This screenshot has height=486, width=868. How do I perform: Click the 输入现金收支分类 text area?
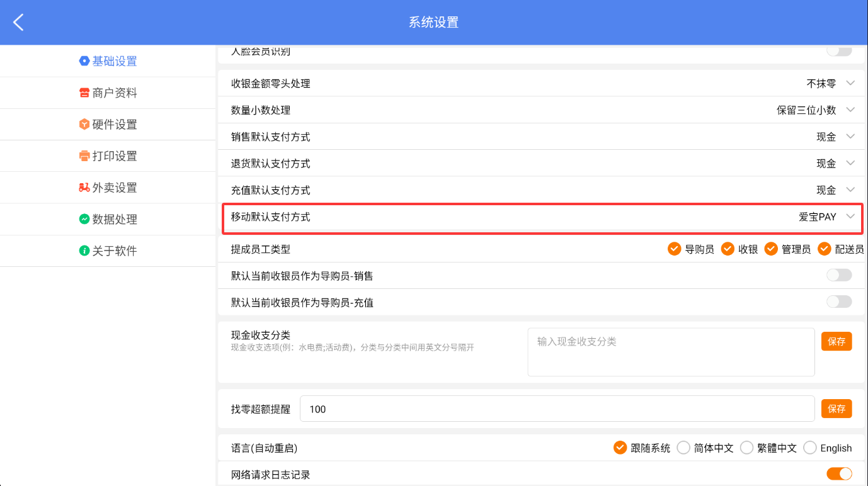click(x=670, y=352)
